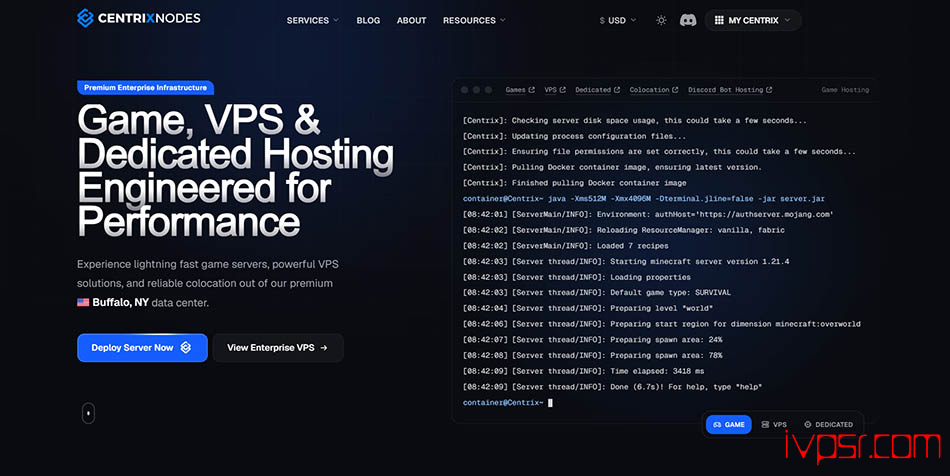Open Discord Bot Hosting terminal link
The width and height of the screenshot is (950, 476).
730,90
